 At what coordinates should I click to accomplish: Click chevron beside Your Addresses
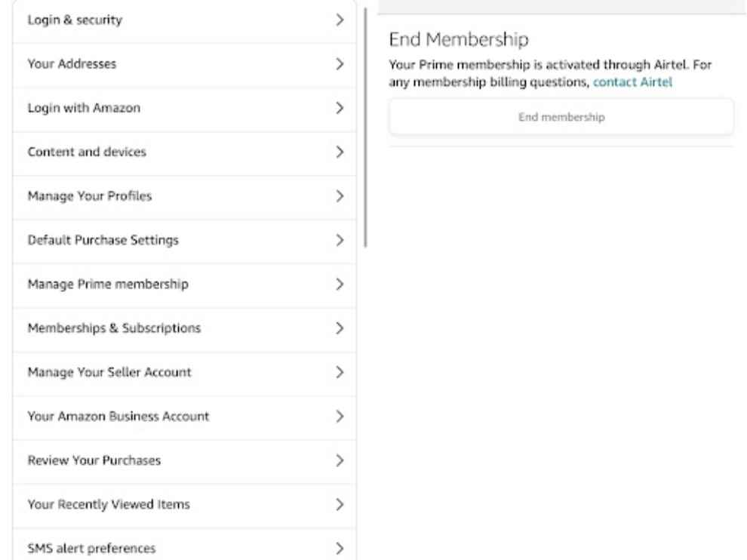[340, 64]
